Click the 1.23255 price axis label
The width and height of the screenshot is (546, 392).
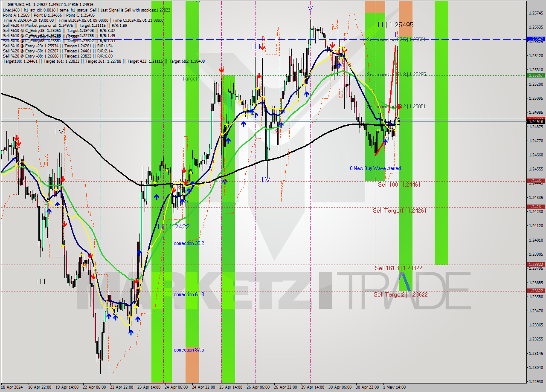click(536, 339)
